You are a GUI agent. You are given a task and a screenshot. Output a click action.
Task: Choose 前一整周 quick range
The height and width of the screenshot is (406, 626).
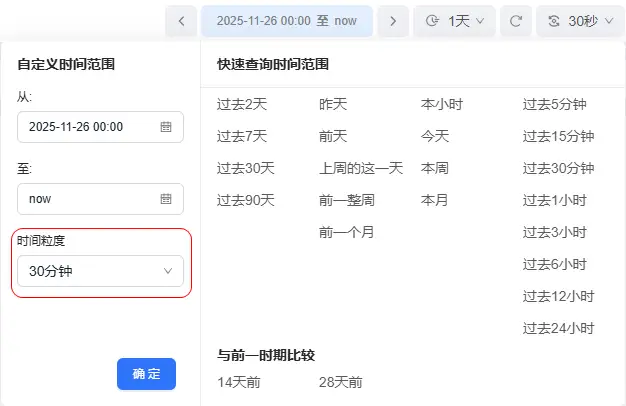tap(347, 200)
